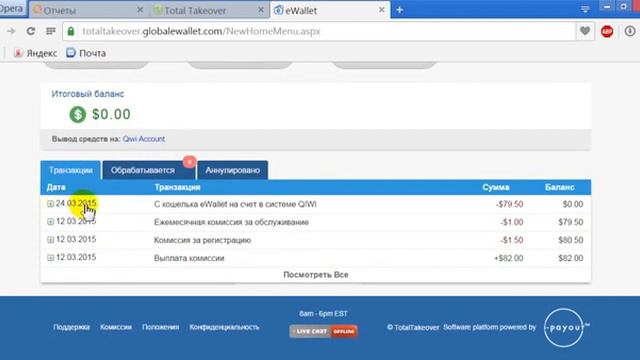Open the Комиссии footer link
Viewport: 640px width, 360px height.
tap(116, 327)
